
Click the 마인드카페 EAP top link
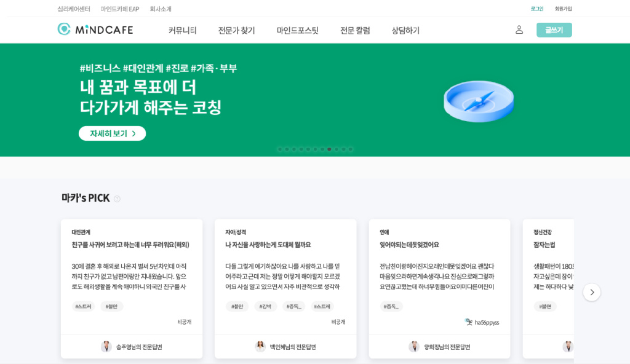[x=120, y=9]
